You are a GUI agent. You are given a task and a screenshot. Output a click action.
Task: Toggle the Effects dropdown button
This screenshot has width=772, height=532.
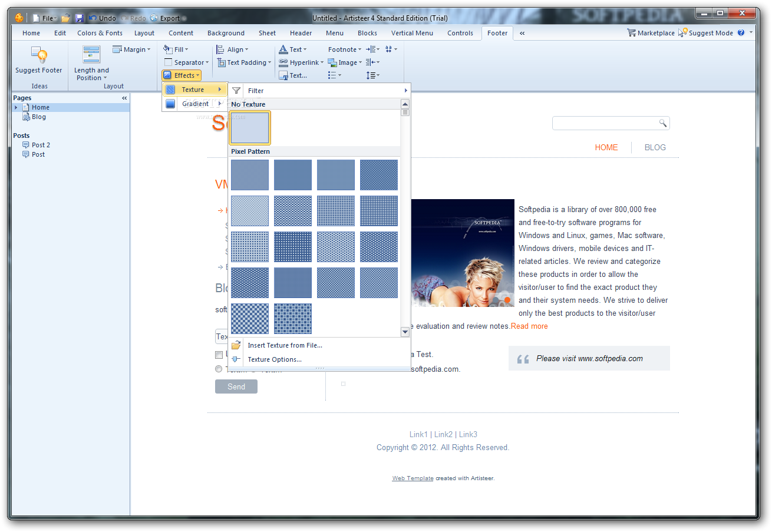182,75
